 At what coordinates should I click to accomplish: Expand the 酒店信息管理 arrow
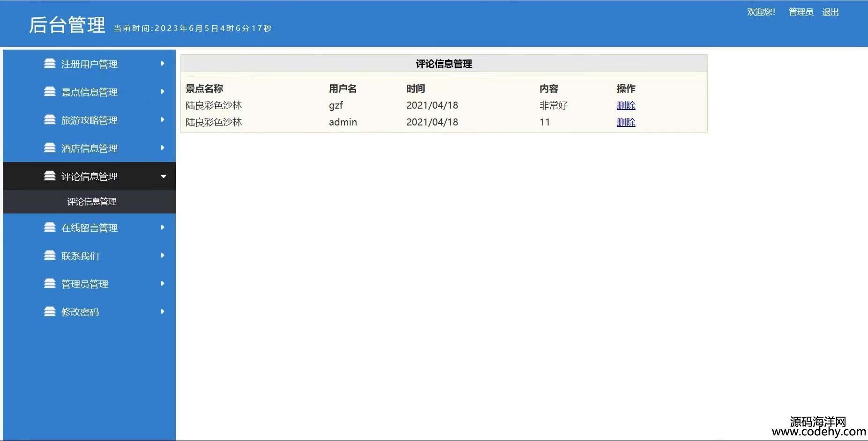tap(163, 147)
